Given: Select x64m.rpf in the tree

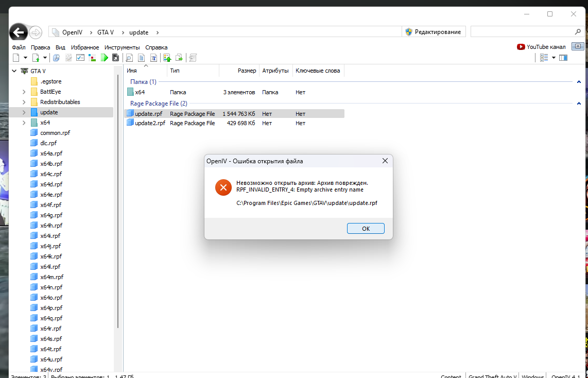Looking at the screenshot, I should tap(52, 277).
